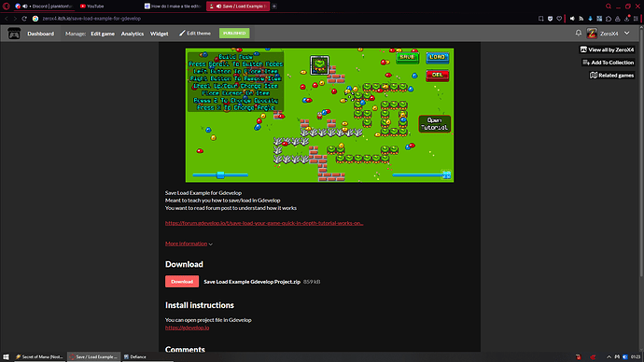Click the Open Tutorial button in game
644x362 pixels.
pyautogui.click(x=435, y=124)
